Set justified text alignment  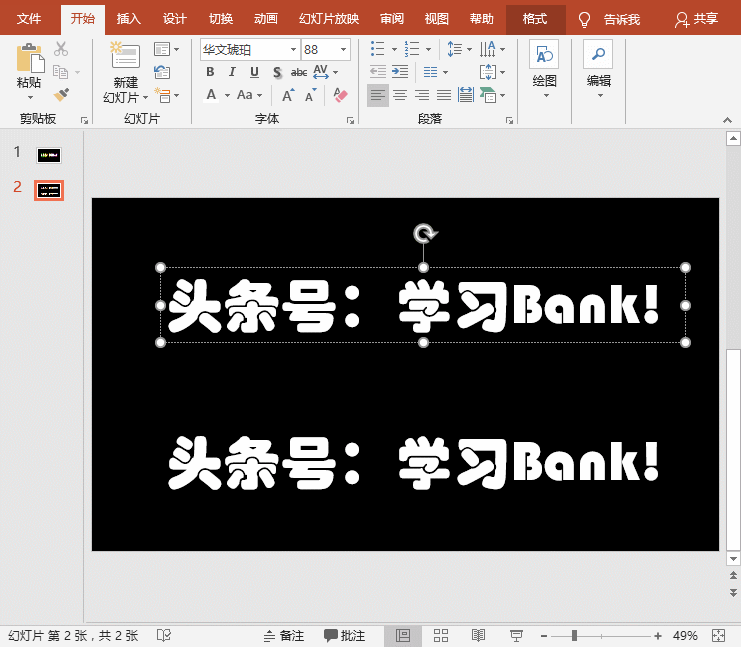444,95
